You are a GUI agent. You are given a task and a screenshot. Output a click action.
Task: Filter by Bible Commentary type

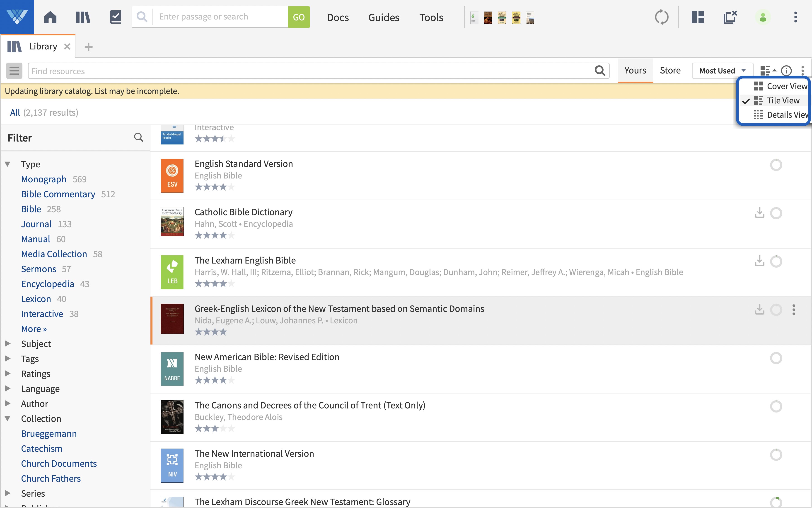click(x=58, y=194)
